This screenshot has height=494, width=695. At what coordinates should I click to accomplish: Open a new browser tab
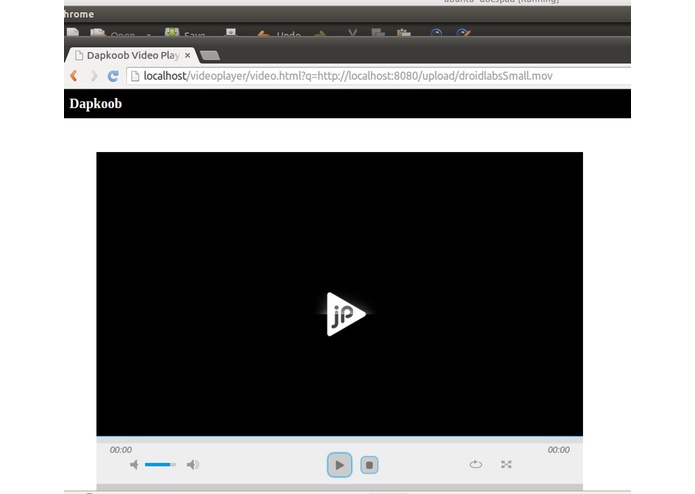[210, 55]
